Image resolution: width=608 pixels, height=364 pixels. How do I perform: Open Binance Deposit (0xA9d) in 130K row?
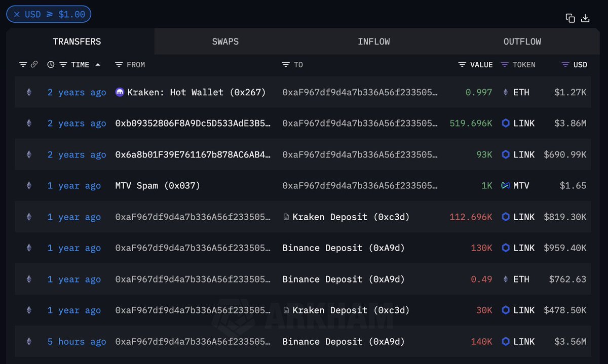(x=344, y=248)
